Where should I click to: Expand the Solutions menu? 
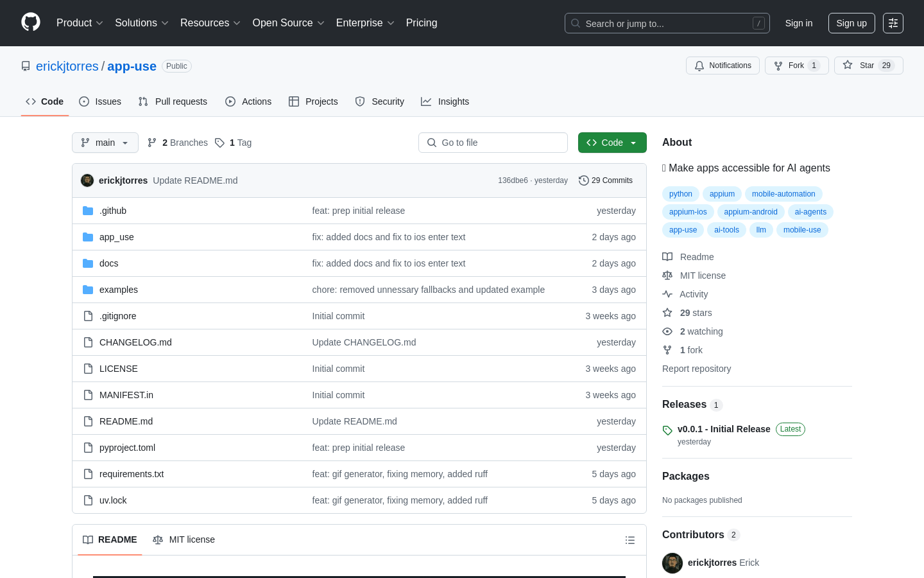(x=142, y=23)
